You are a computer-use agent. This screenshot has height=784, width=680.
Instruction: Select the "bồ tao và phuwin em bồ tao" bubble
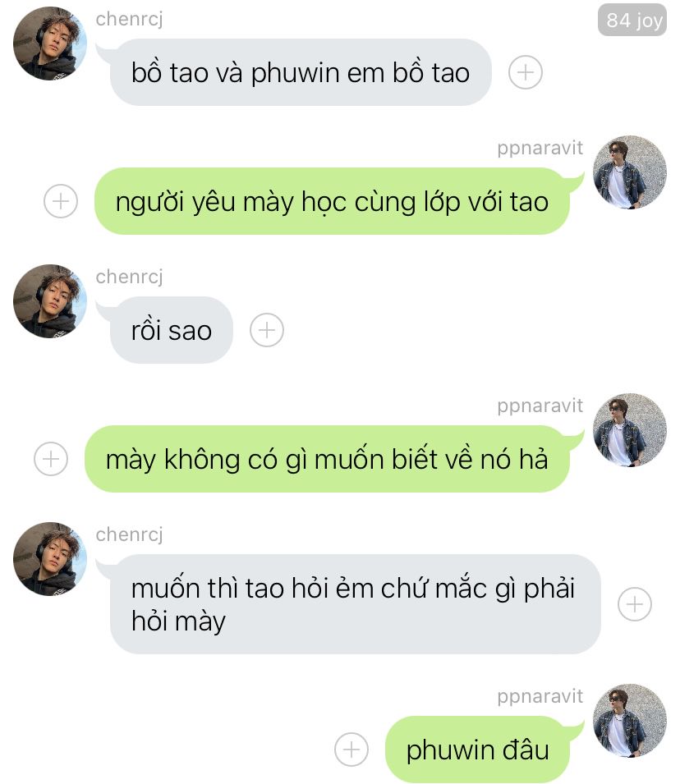[301, 72]
